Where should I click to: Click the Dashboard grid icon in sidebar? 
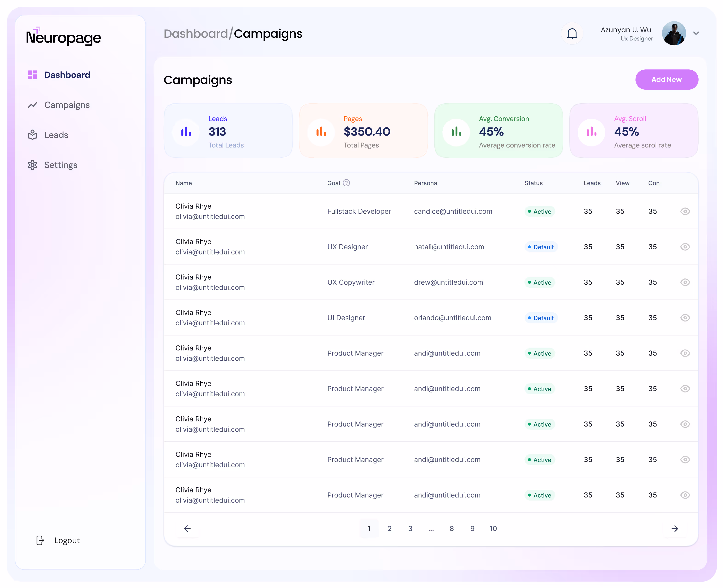pyautogui.click(x=33, y=75)
